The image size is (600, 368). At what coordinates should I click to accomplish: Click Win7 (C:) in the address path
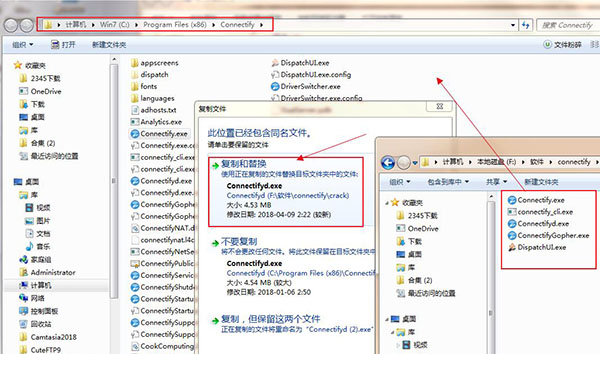pyautogui.click(x=114, y=25)
